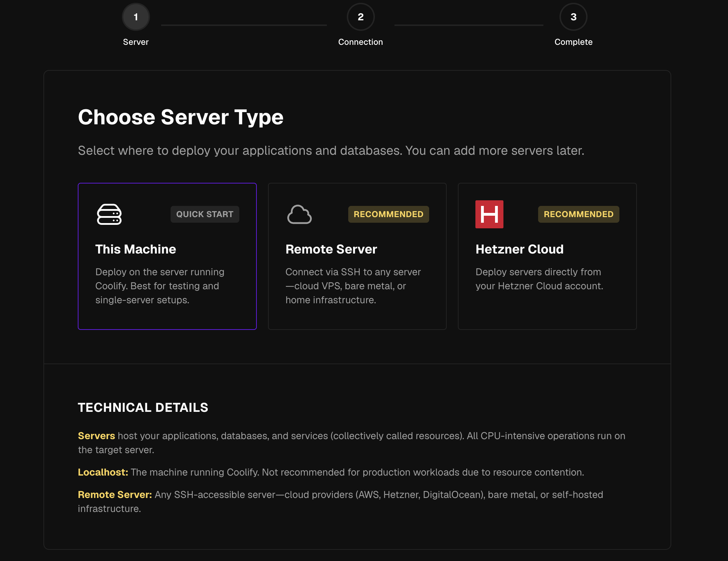Click 'Deploy on the server running Coolify' description
The image size is (728, 561).
coord(160,286)
